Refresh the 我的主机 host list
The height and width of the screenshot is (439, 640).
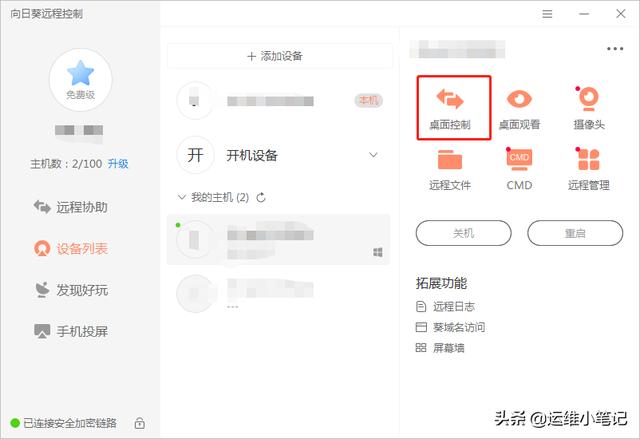(261, 198)
